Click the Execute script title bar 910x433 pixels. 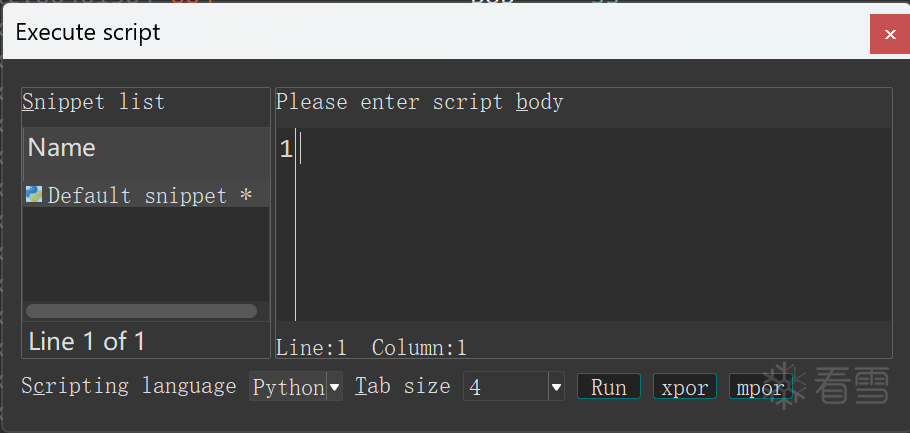[400, 33]
